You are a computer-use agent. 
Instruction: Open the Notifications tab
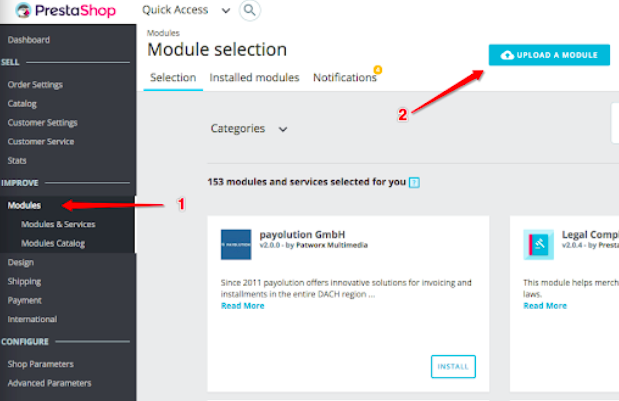[x=344, y=78]
